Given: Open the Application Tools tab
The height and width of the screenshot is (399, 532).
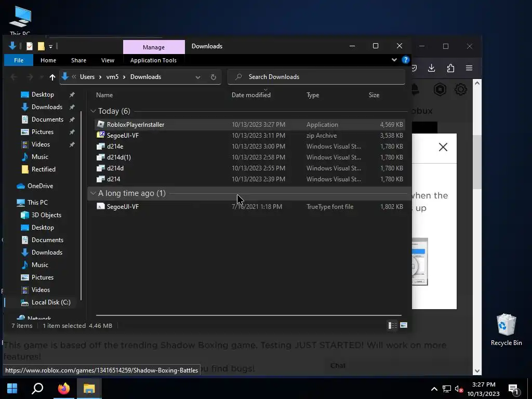Looking at the screenshot, I should click(153, 60).
